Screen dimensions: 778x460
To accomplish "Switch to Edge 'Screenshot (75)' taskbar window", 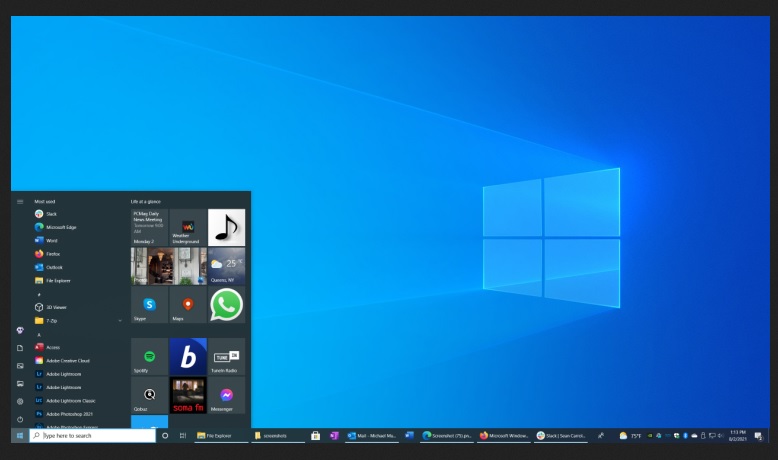I will click(447, 436).
